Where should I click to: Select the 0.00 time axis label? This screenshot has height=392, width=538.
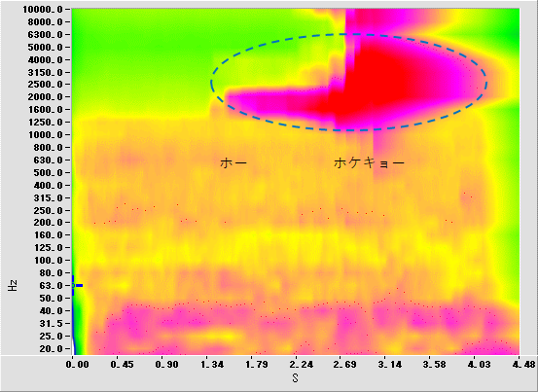[77, 364]
